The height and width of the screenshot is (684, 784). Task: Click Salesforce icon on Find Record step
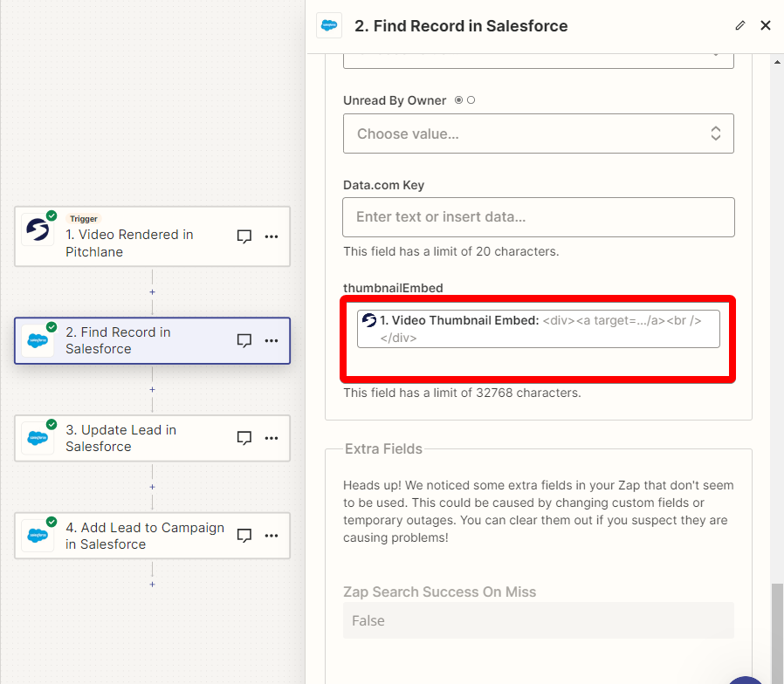point(38,341)
